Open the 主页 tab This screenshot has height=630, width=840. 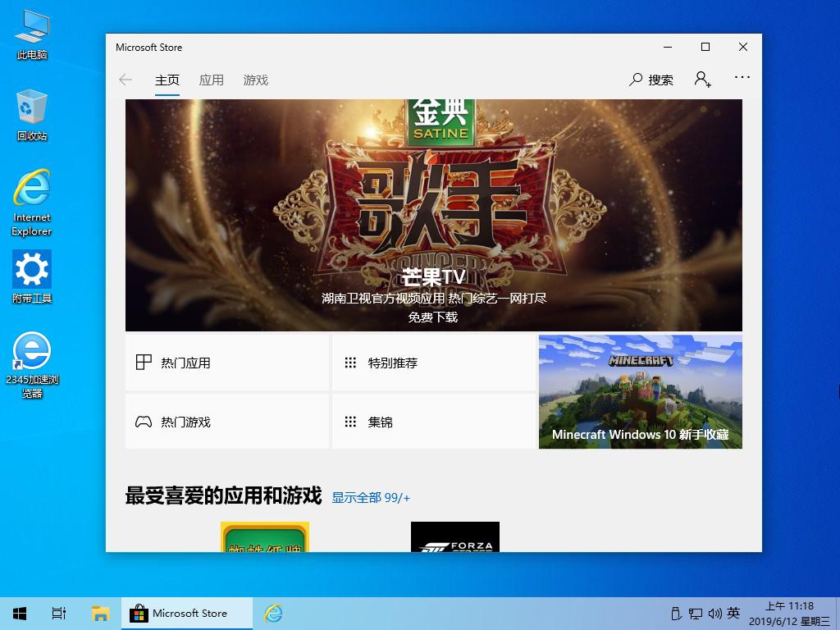tap(167, 80)
